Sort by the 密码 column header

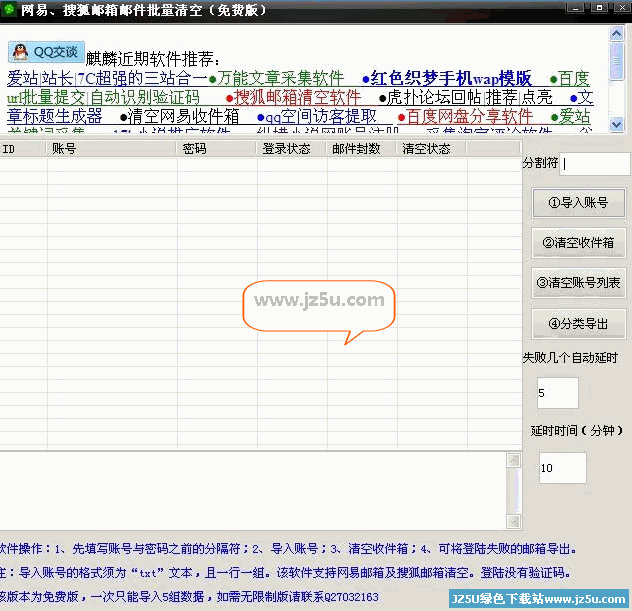216,149
